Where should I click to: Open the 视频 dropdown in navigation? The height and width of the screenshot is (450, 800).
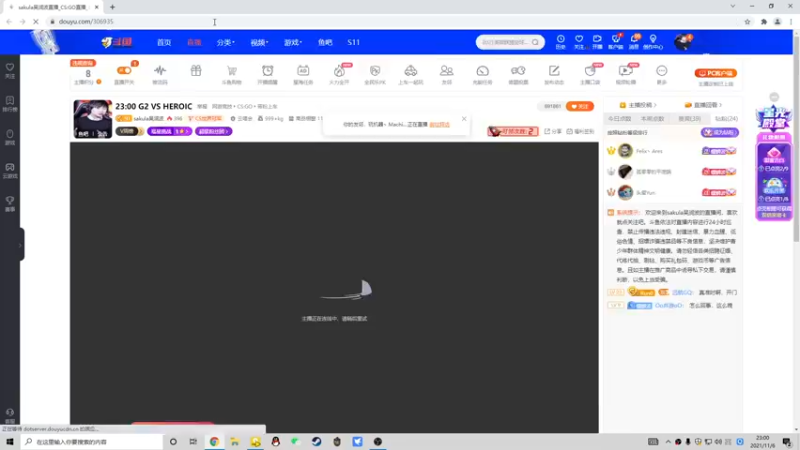[x=259, y=42]
